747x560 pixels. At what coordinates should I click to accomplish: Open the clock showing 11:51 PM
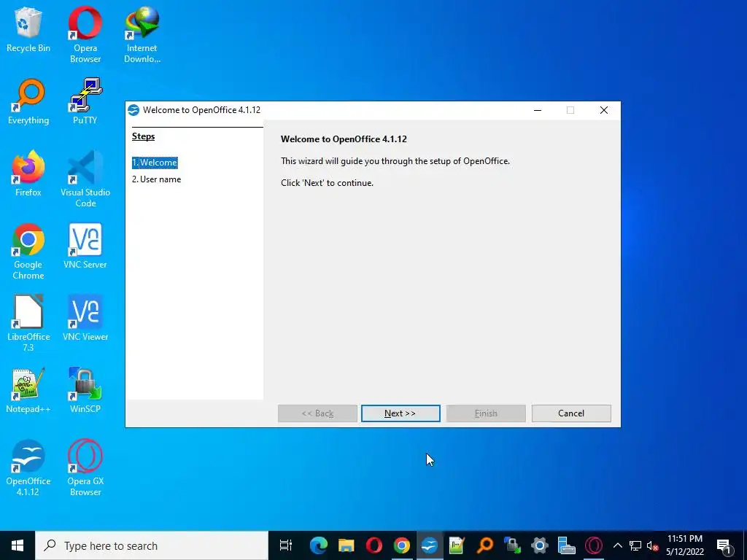(x=684, y=545)
